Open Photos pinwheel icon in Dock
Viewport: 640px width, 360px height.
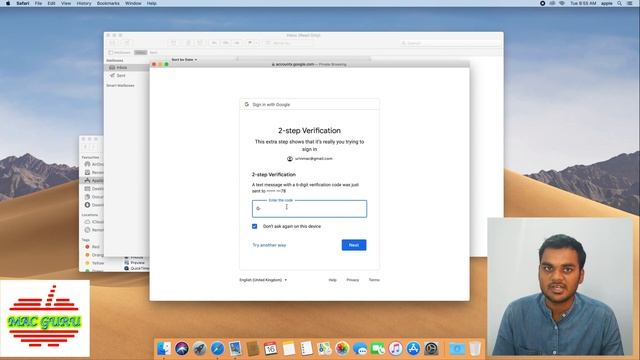tap(342, 348)
